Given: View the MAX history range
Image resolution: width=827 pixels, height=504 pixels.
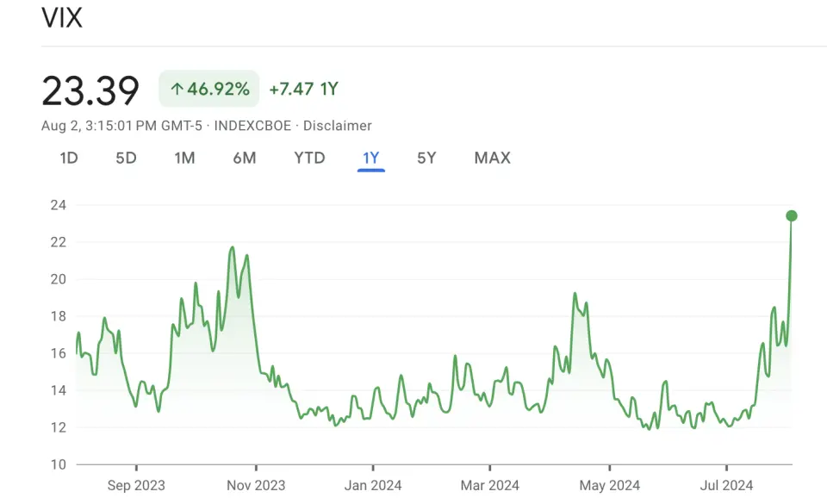Looking at the screenshot, I should tap(492, 158).
